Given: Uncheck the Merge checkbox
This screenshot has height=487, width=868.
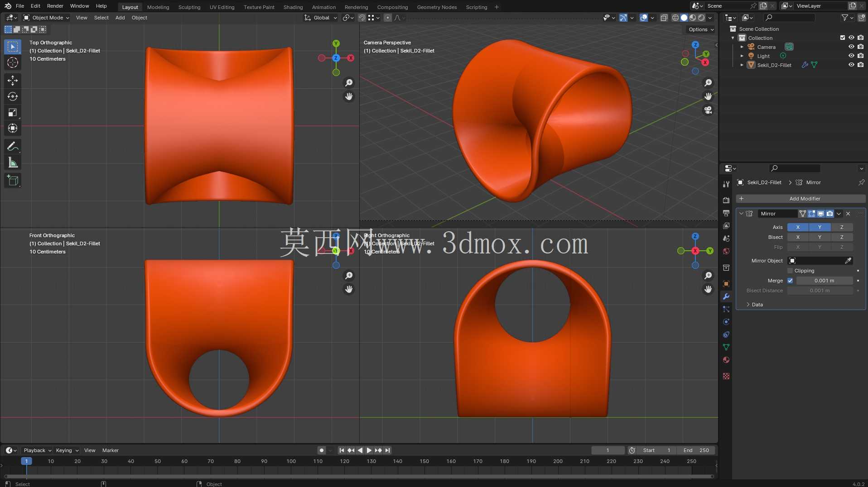Looking at the screenshot, I should (790, 281).
